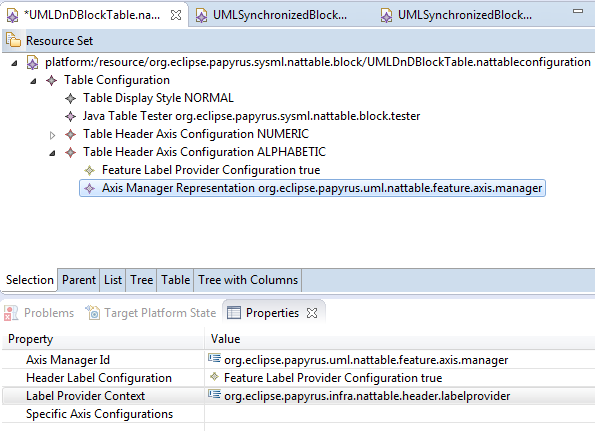595x431 pixels.
Task: Click the Axis Manager Representation item icon
Action: (90, 188)
